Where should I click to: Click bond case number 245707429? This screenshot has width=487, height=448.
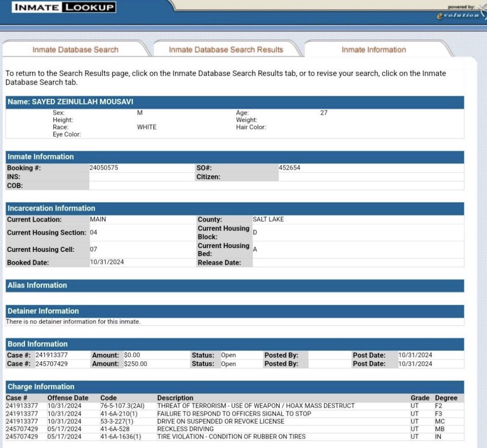pos(52,363)
